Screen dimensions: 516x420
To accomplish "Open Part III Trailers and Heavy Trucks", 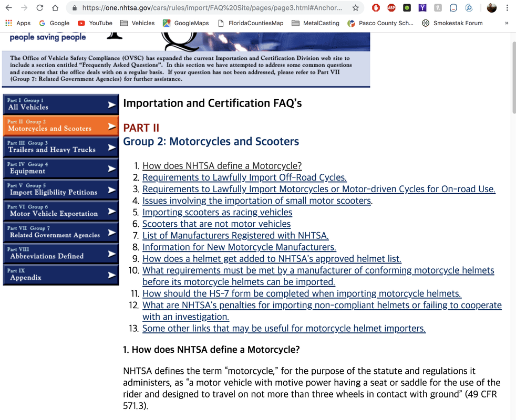I will (x=61, y=147).
